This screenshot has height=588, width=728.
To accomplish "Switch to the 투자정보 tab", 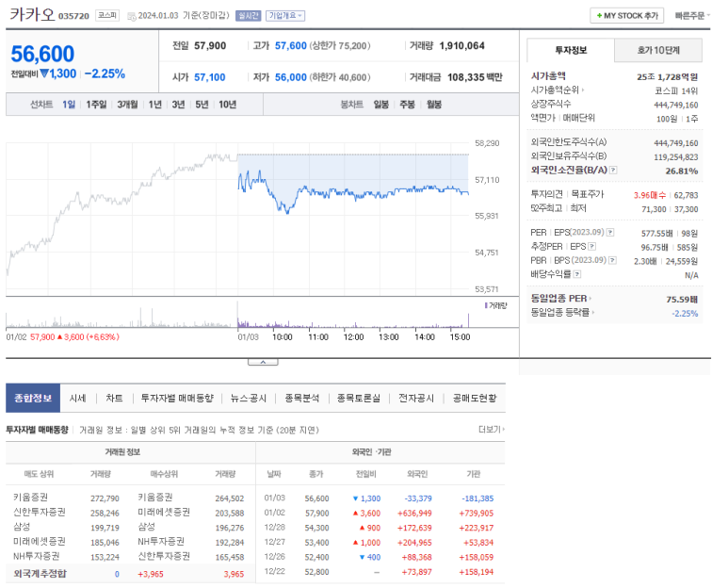I will 571,50.
